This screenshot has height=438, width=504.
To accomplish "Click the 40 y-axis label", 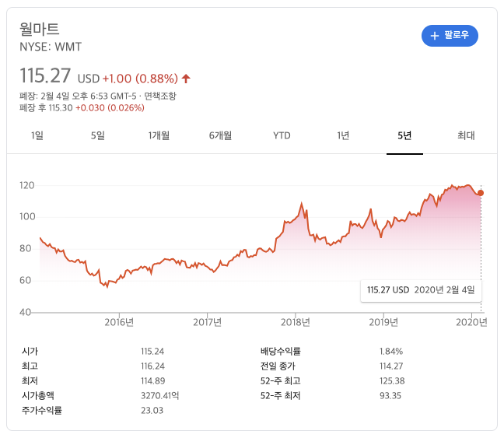I will [26, 312].
